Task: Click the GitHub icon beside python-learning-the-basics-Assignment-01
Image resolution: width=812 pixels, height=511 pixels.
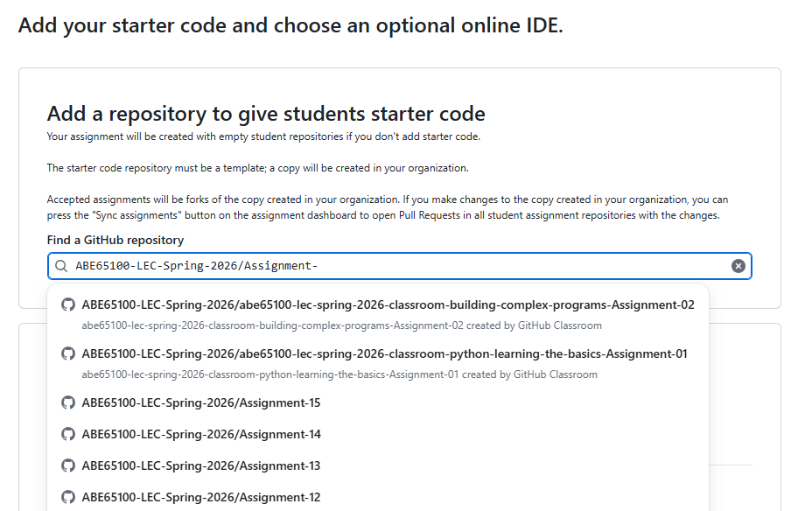Action: tap(70, 354)
